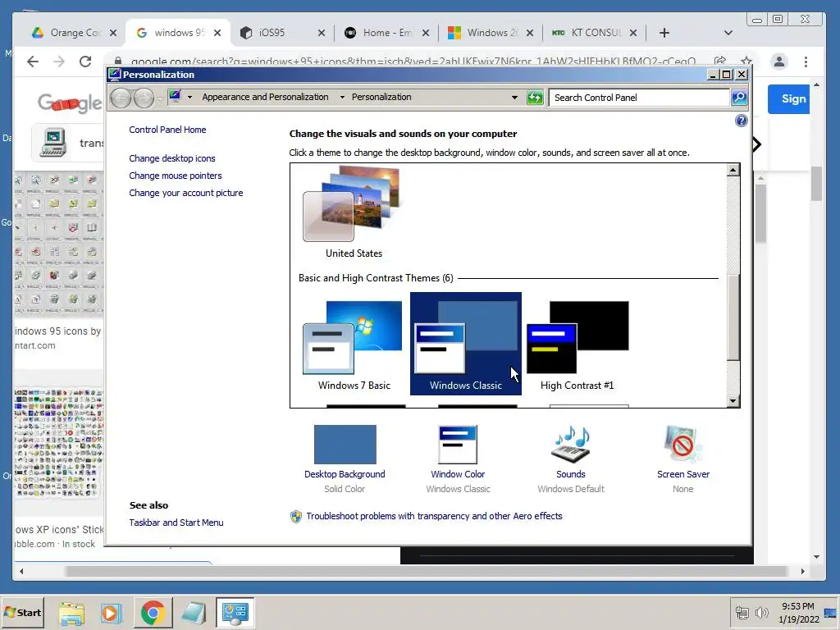Open Windows Explorer from taskbar
The image size is (840, 630).
[71, 613]
